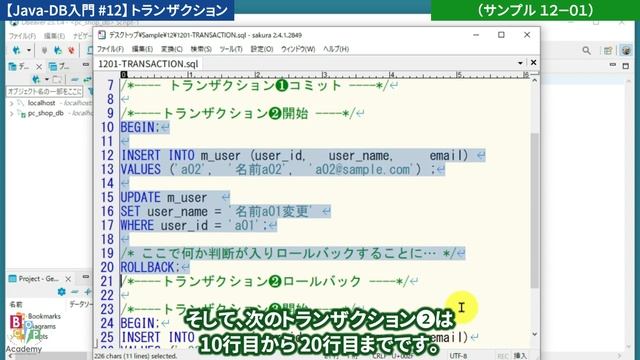Click line number 10 in the gutter

point(107,127)
